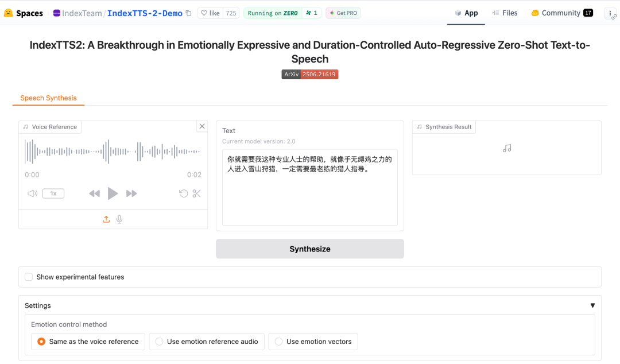Viewport: 620px width, 364px height.
Task: Open the Community tab
Action: 562,13
